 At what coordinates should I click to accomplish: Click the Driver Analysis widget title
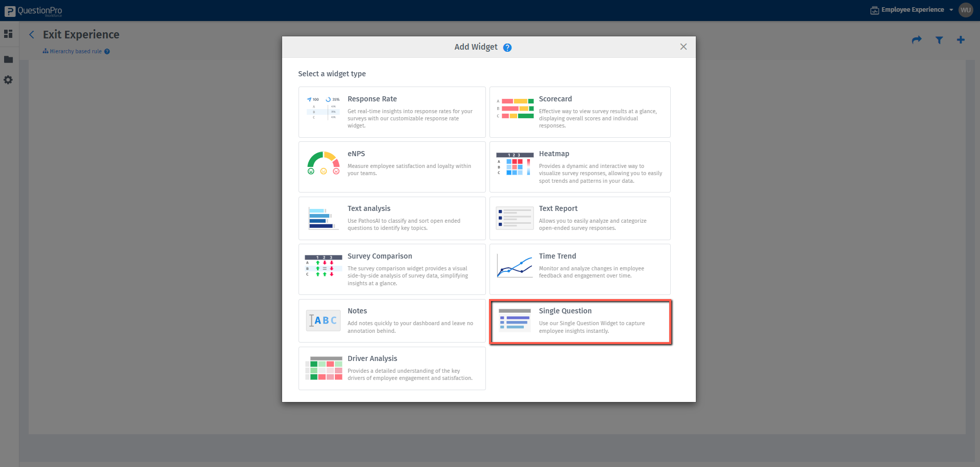tap(372, 358)
